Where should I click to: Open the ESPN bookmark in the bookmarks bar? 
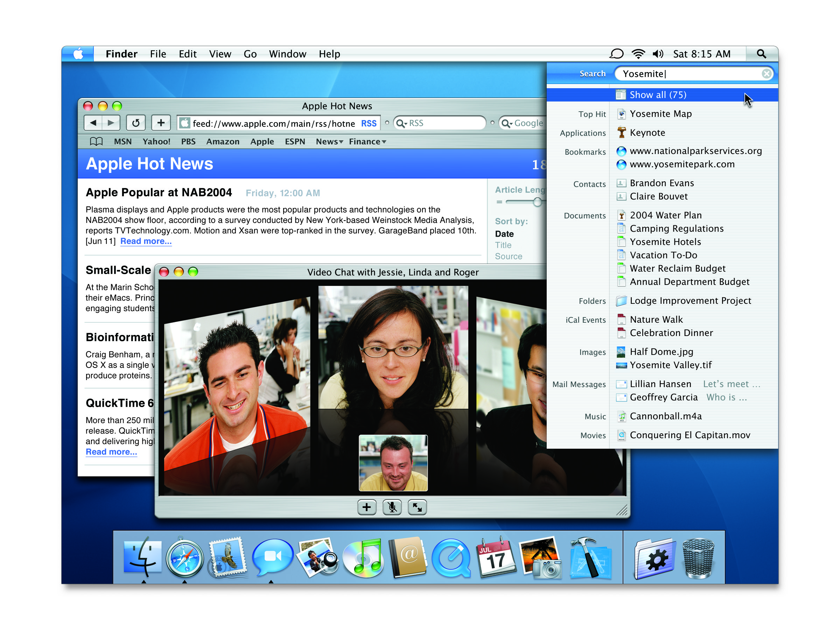tap(295, 142)
